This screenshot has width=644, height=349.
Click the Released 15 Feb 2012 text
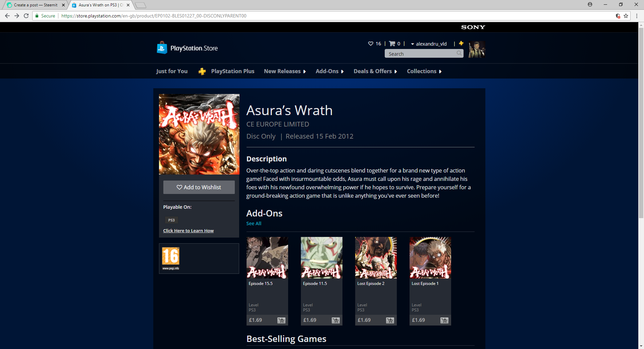[x=319, y=136]
